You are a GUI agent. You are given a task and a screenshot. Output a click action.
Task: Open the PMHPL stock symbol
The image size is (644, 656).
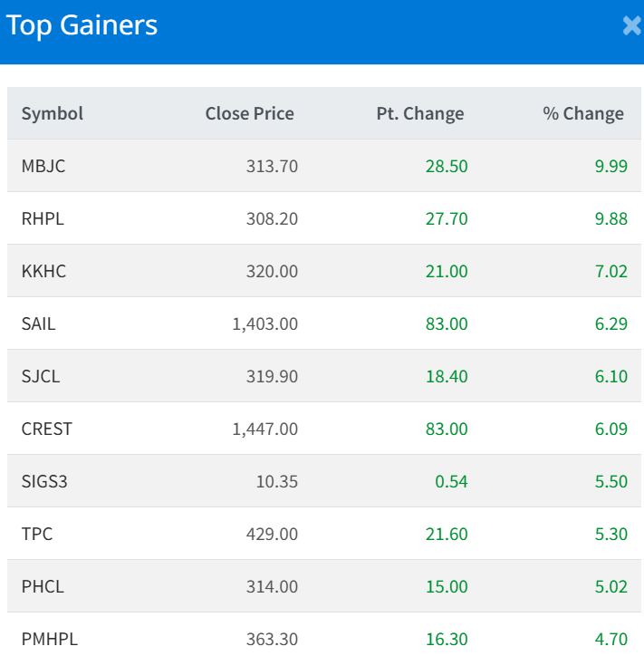pyautogui.click(x=50, y=639)
